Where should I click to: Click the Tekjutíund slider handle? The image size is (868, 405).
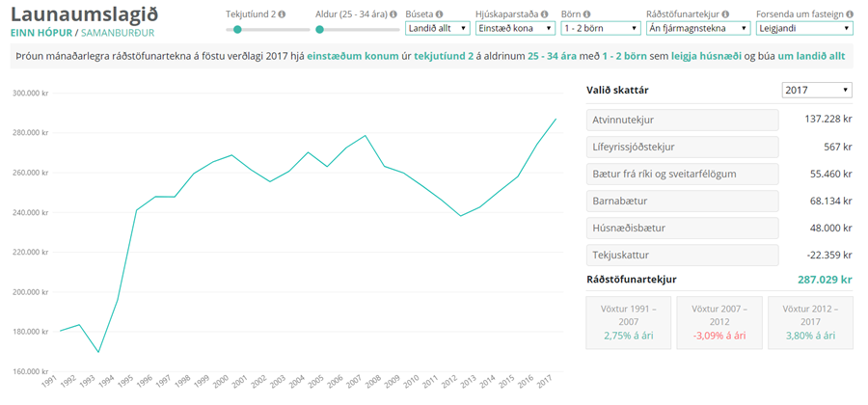click(x=237, y=29)
